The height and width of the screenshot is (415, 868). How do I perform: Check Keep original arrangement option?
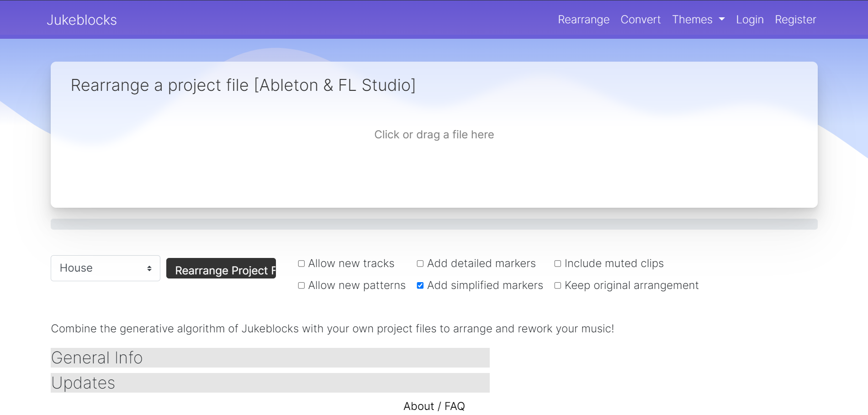tap(558, 285)
